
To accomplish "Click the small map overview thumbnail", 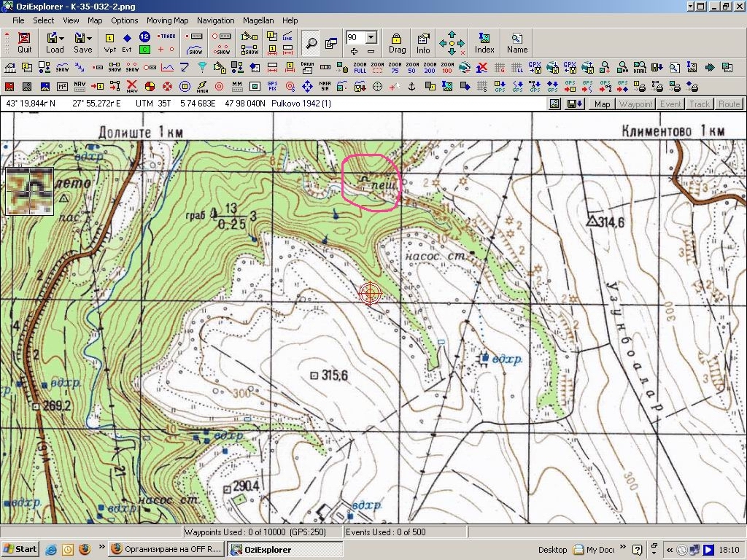I will click(x=29, y=191).
